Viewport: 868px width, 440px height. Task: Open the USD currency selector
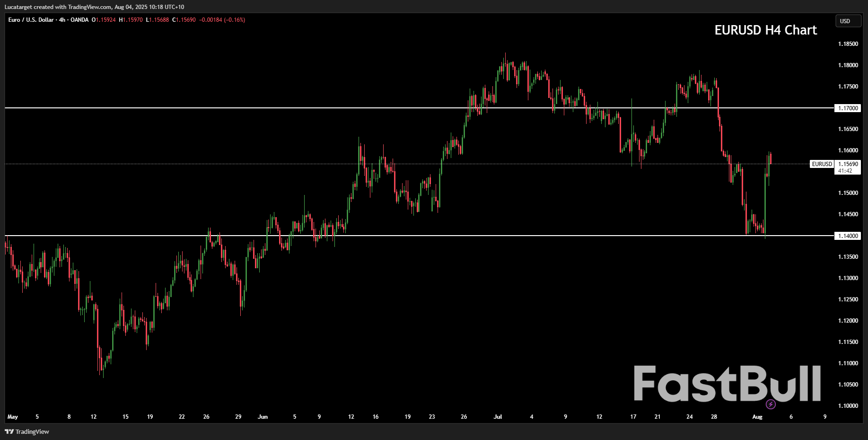tap(847, 21)
